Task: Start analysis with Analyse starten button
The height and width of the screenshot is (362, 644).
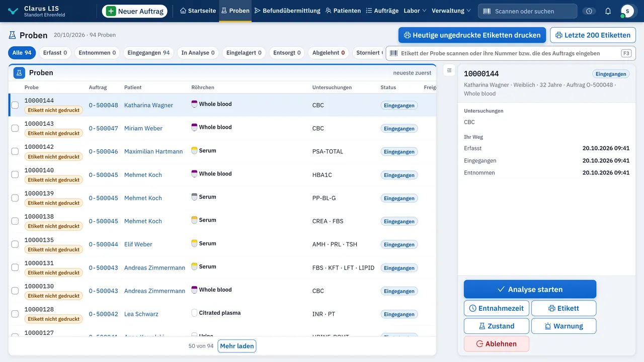Action: tap(530, 289)
